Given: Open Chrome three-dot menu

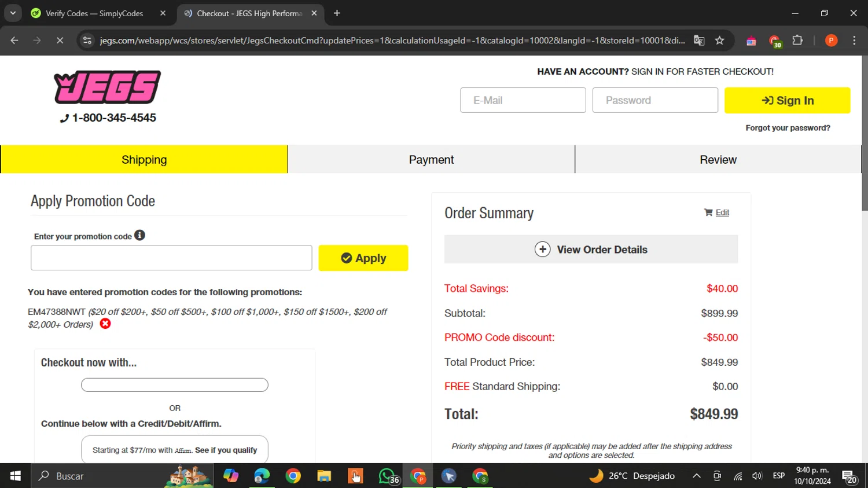Looking at the screenshot, I should tap(854, 40).
